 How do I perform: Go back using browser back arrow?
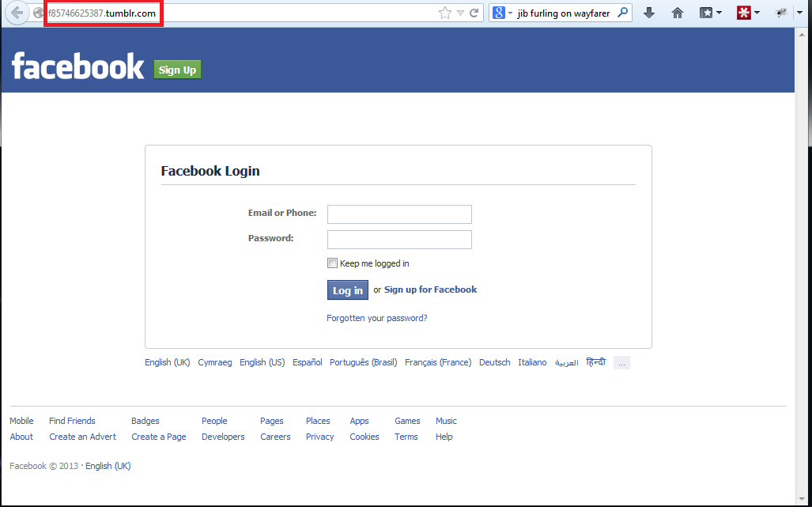[x=17, y=13]
